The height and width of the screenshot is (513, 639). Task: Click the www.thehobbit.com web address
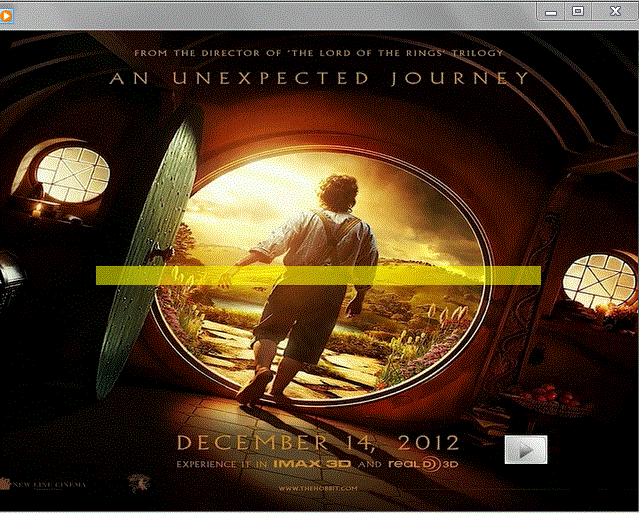pos(318,488)
